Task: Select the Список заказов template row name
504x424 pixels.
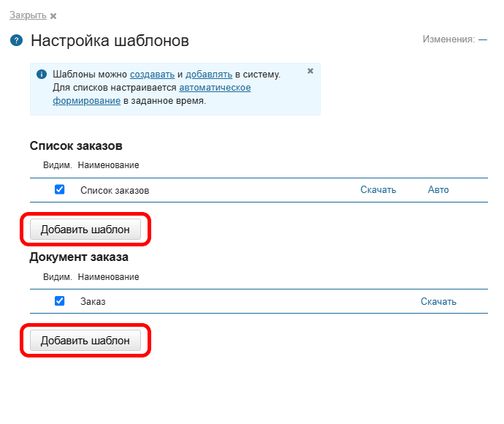Action: 115,191
